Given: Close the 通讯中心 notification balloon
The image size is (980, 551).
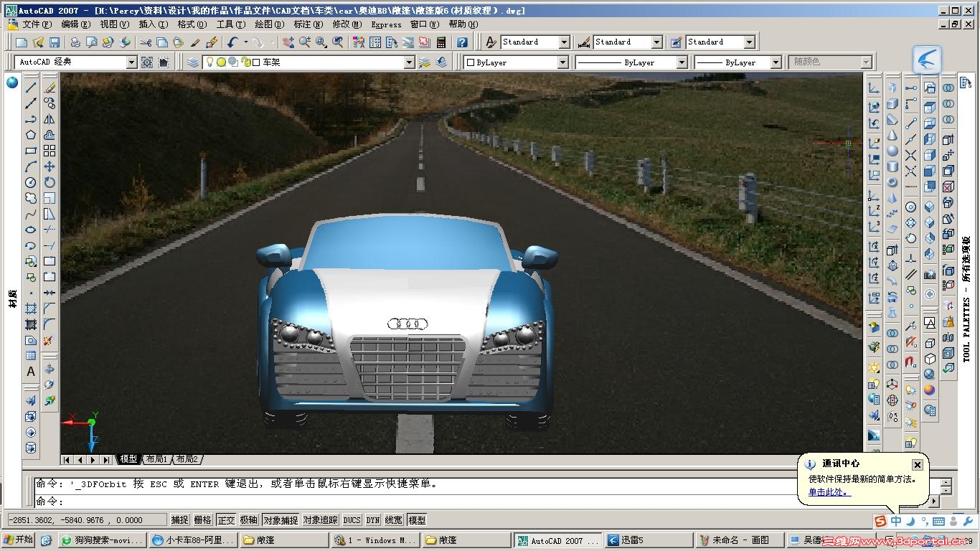Looking at the screenshot, I should pos(917,464).
